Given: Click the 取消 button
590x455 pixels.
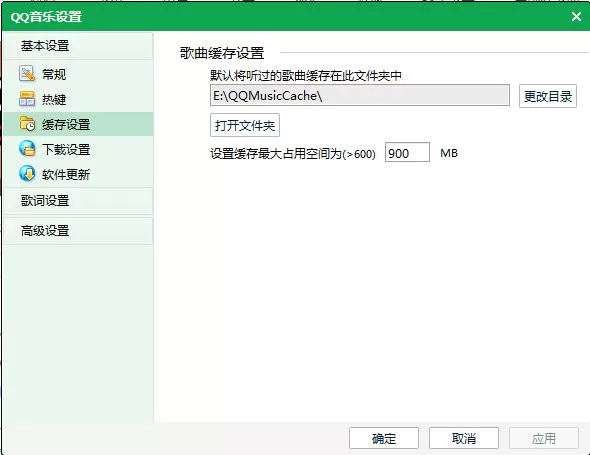Looking at the screenshot, I should (464, 438).
